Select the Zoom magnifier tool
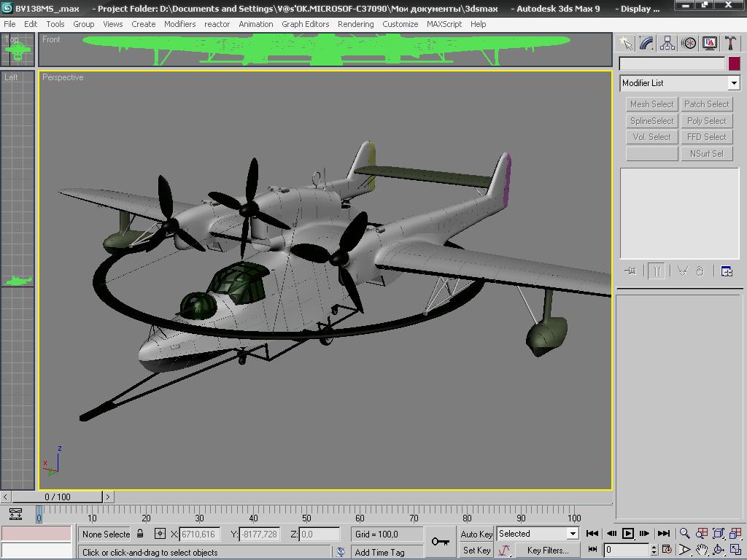 click(684, 533)
